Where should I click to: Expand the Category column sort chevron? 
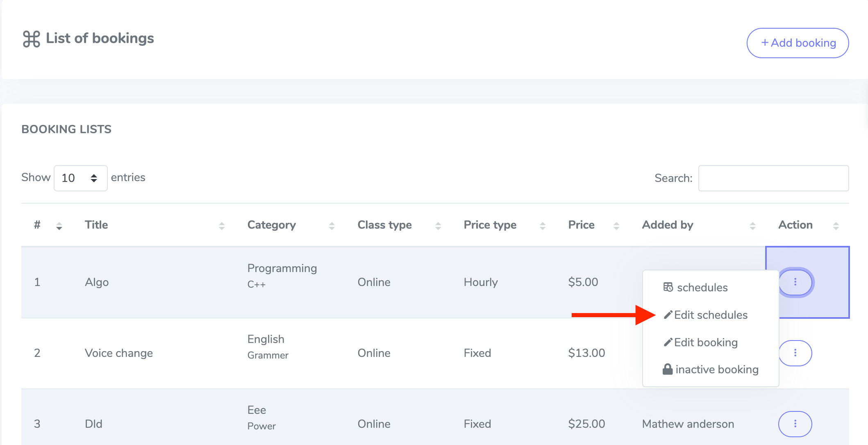(x=332, y=225)
